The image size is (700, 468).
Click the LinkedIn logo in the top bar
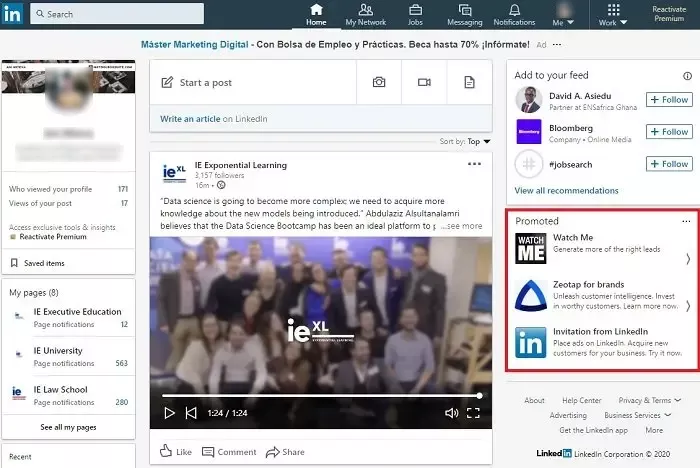point(12,14)
